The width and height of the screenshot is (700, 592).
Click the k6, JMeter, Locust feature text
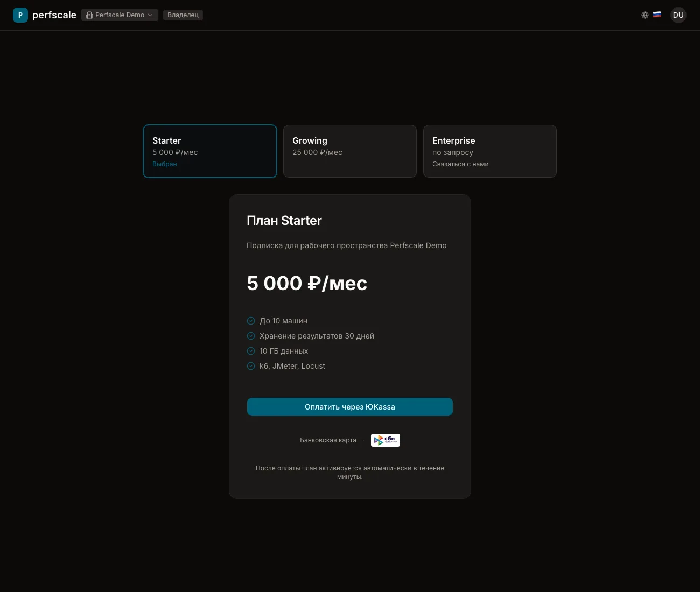click(x=292, y=366)
